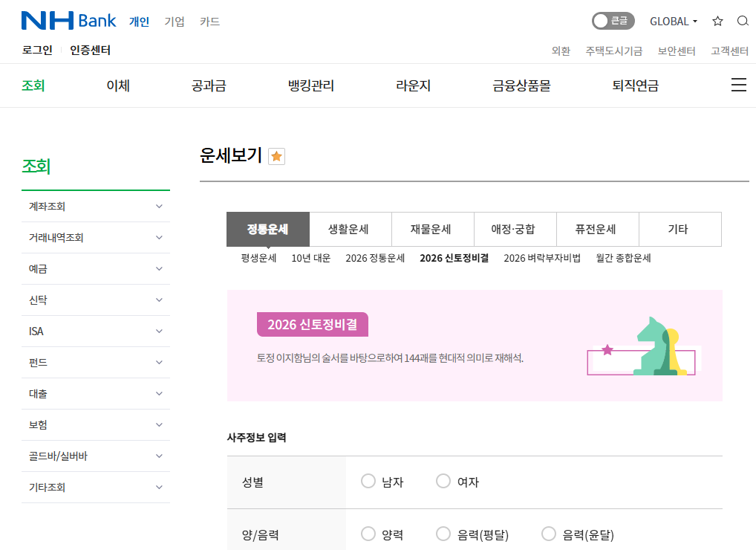
Task: Click the NH Bank logo
Action: point(68,19)
